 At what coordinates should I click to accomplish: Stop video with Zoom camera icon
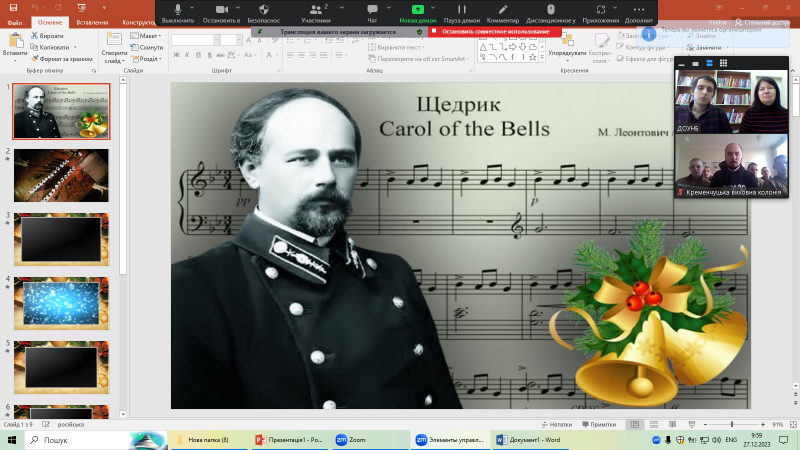pyautogui.click(x=221, y=13)
